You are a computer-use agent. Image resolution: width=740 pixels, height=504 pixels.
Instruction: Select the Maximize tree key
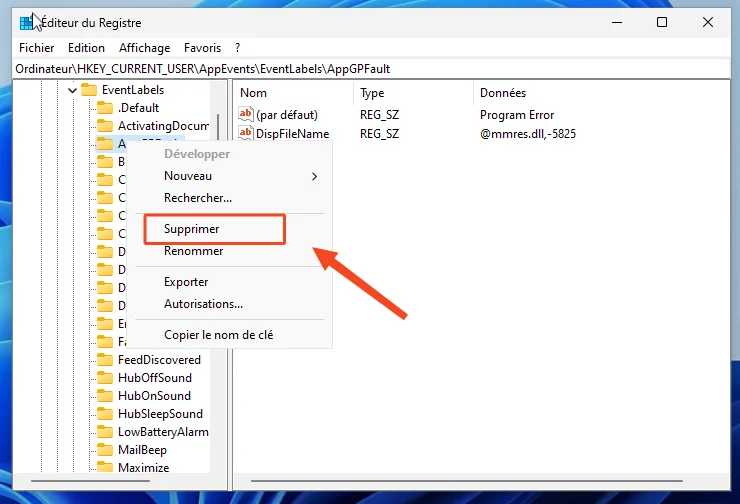[143, 467]
